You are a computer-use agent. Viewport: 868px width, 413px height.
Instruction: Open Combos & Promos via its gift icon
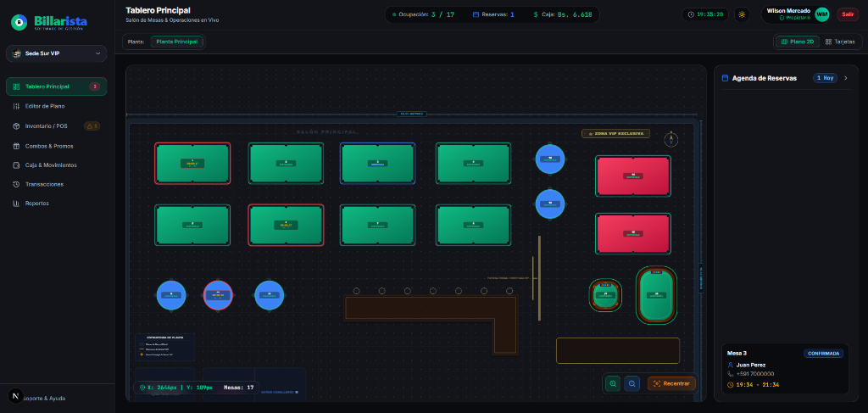16,146
